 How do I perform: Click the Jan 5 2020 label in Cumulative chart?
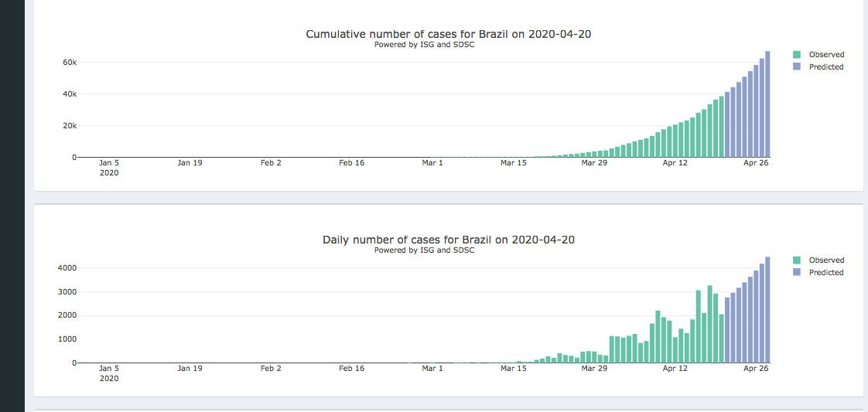pos(109,168)
